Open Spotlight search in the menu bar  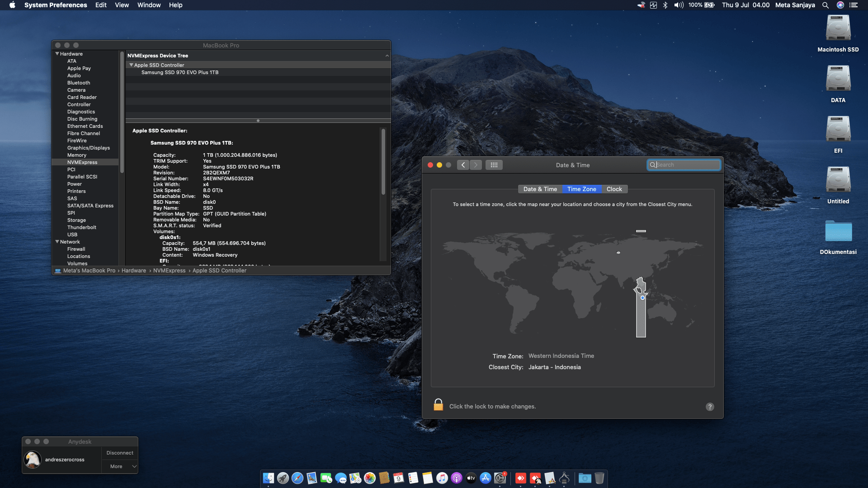tap(826, 5)
